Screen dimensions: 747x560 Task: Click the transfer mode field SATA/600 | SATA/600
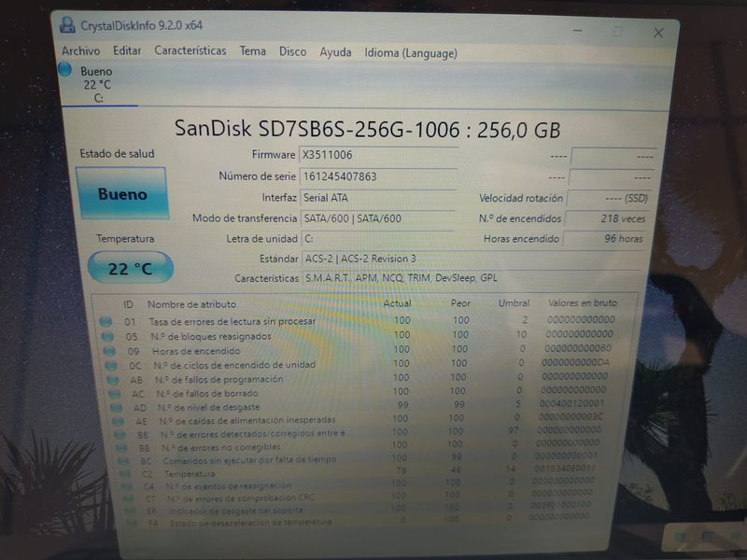tap(378, 218)
